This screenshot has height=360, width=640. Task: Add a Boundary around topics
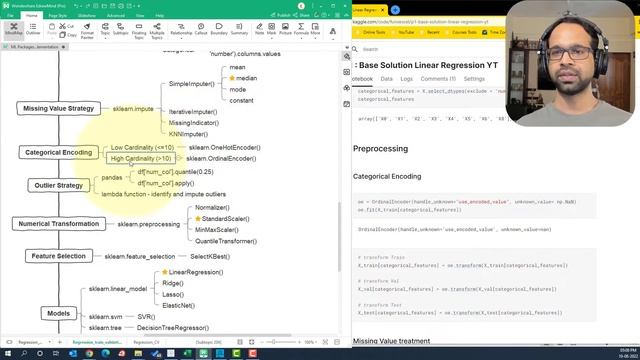click(219, 29)
